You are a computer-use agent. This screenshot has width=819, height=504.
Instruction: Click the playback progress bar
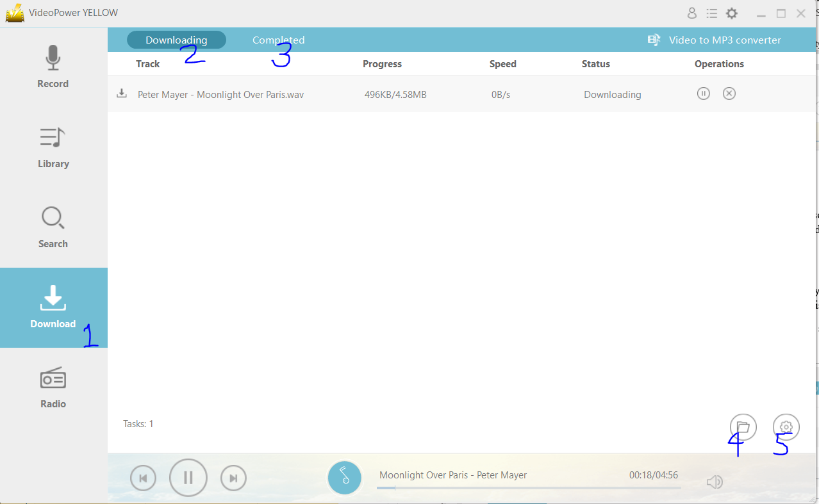(529, 487)
